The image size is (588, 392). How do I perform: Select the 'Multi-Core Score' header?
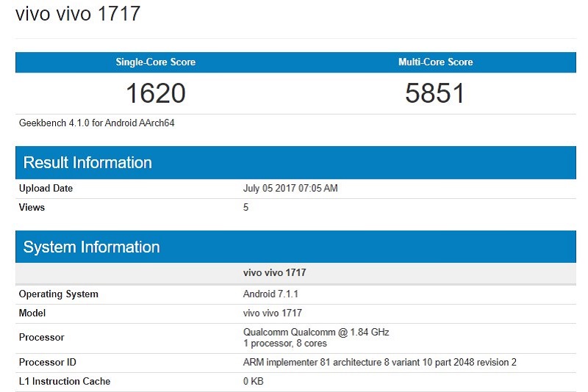click(x=435, y=62)
